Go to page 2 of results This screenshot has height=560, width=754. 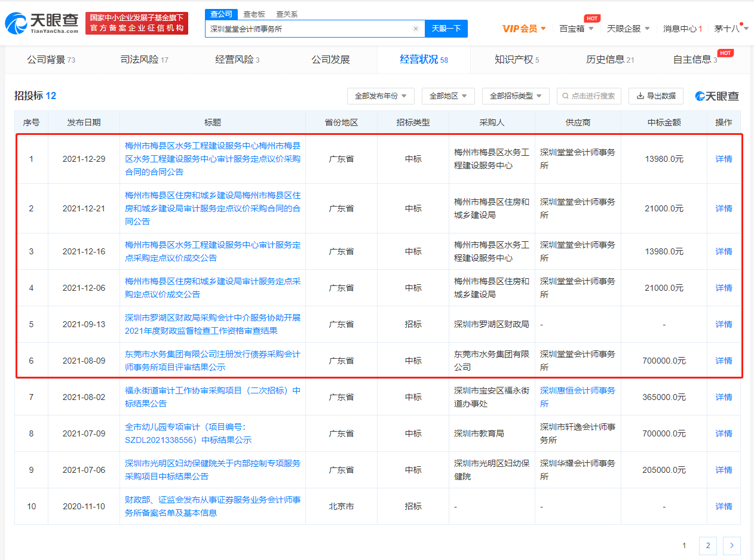coord(707,545)
